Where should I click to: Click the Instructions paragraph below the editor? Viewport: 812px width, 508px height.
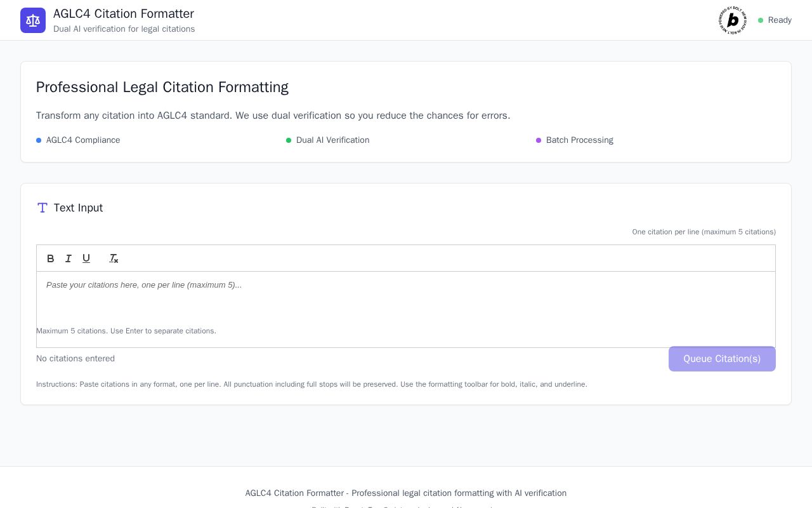(x=311, y=384)
